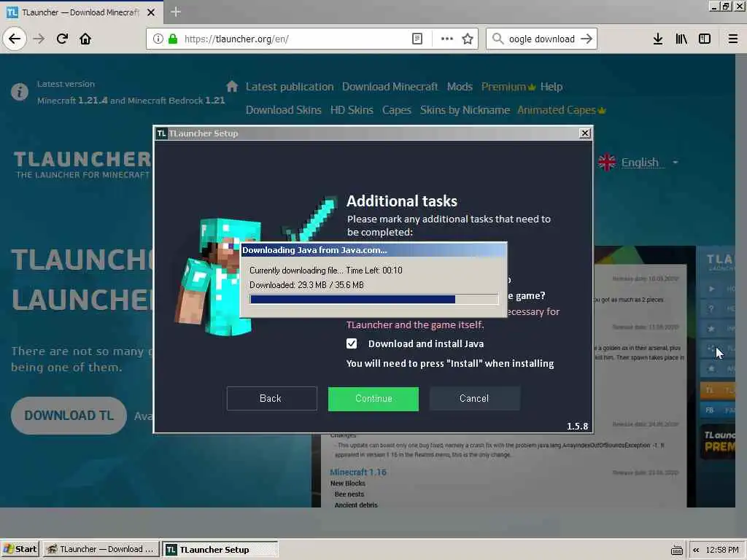The image size is (747, 560).
Task: Click the browser Back arrow button
Action: point(15,39)
